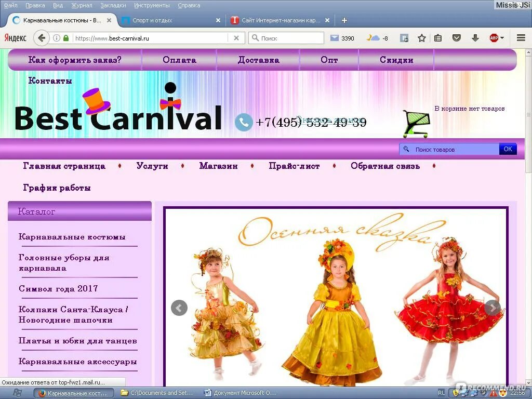
Task: Bookmark this page with the star icon
Action: [422, 38]
